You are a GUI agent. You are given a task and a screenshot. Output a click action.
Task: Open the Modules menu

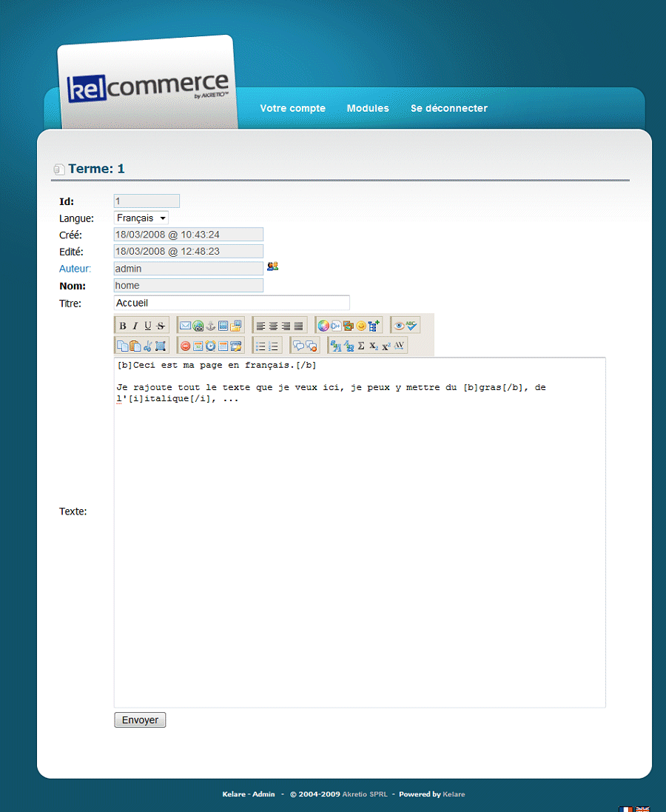click(368, 108)
